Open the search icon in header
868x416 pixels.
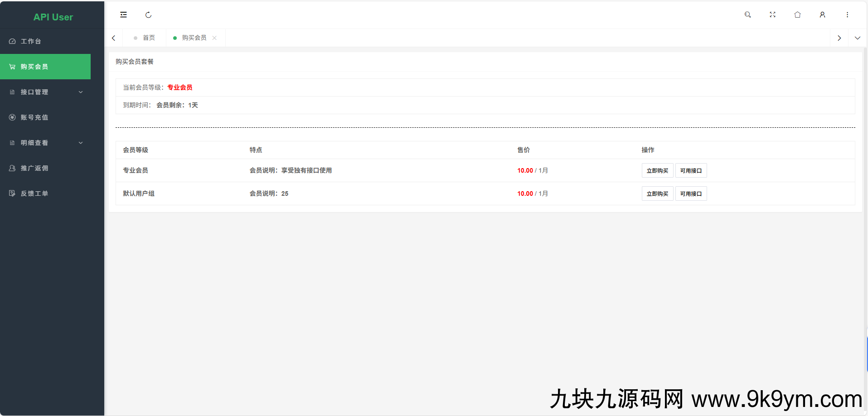point(747,15)
